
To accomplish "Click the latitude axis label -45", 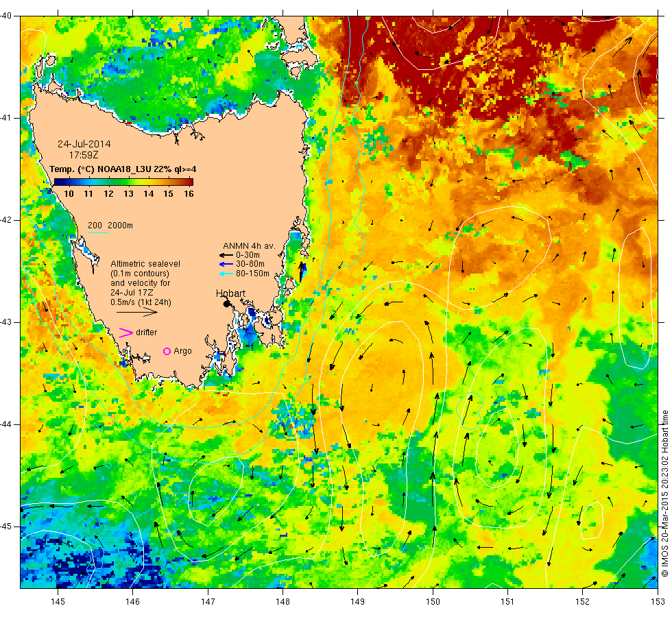I will coord(5,527).
